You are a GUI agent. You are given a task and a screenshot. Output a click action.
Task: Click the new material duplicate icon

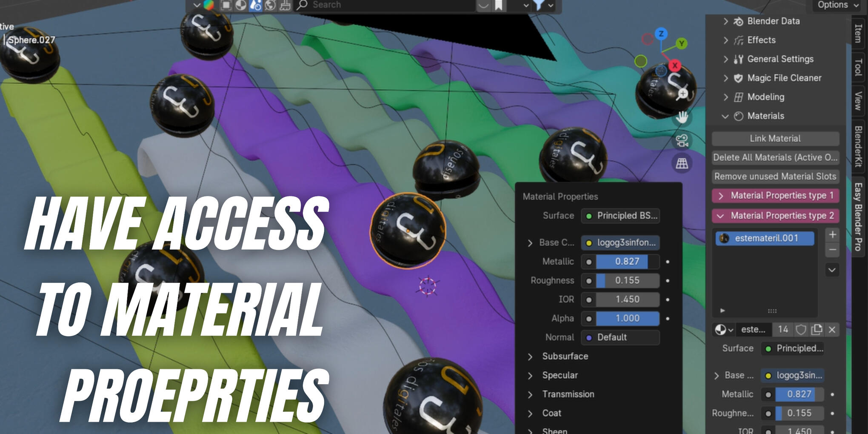coord(817,329)
